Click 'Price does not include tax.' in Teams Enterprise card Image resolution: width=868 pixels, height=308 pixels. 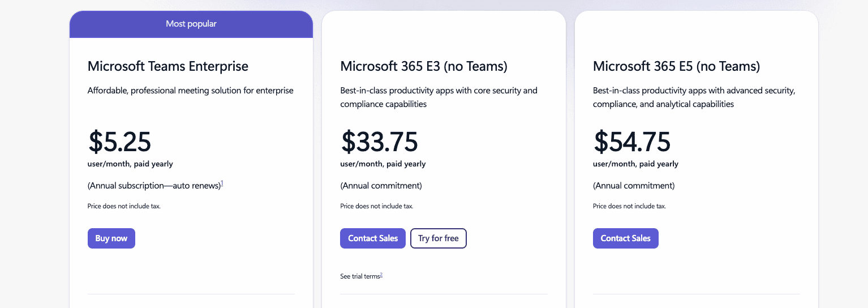[124, 206]
